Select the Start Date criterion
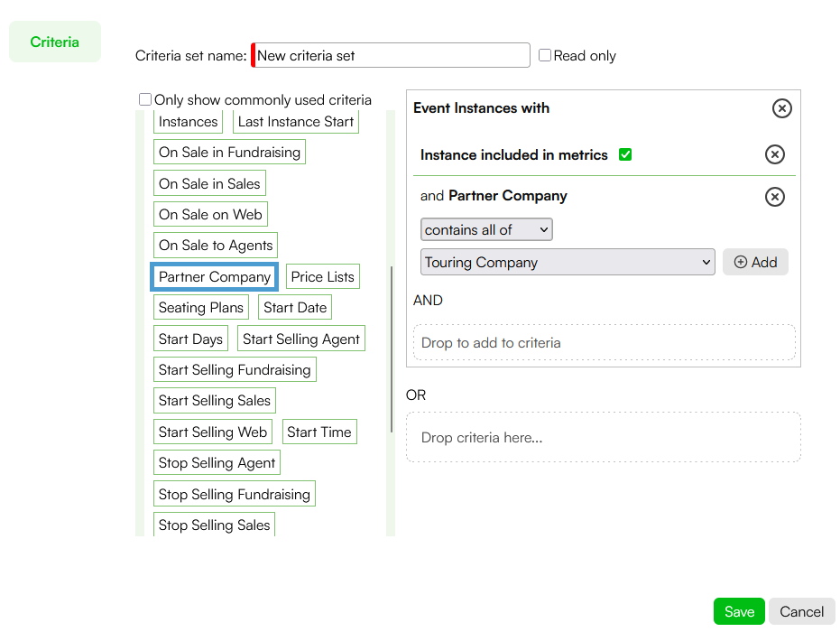840x632 pixels. (295, 307)
